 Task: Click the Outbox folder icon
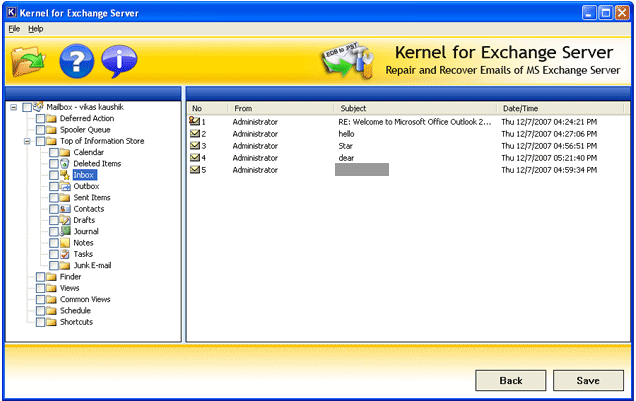coord(65,187)
